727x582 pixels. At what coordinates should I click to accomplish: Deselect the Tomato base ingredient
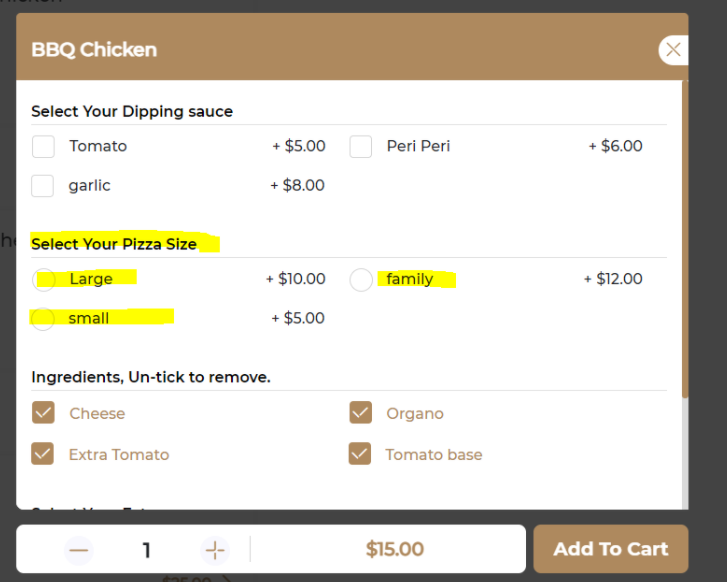(360, 454)
